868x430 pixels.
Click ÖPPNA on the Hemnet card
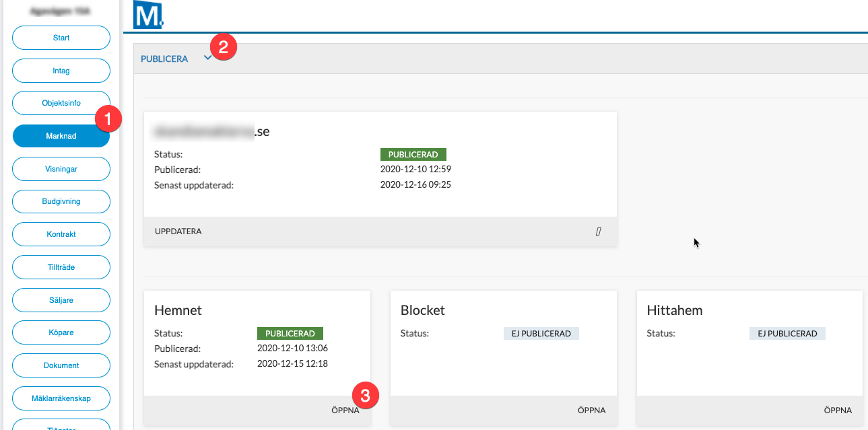click(x=345, y=410)
